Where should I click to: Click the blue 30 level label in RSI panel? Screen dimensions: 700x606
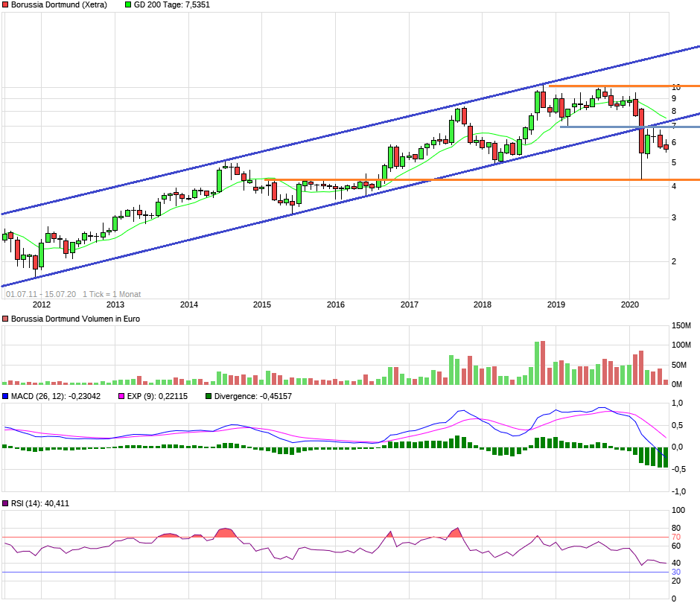coord(676,572)
